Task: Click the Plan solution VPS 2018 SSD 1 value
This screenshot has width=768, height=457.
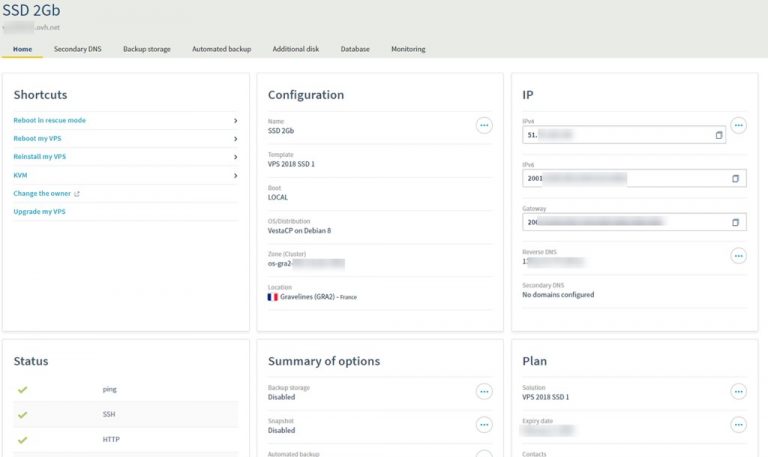Action: [x=546, y=397]
